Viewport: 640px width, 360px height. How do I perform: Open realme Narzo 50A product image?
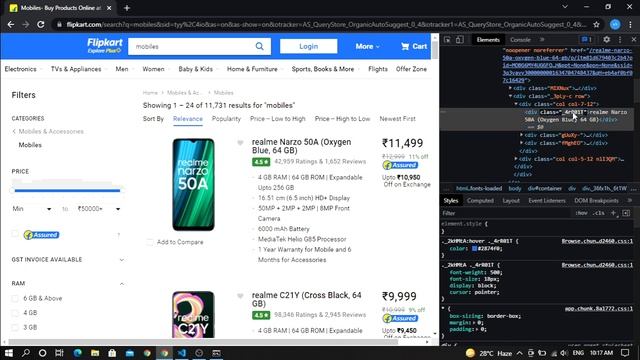click(193, 184)
